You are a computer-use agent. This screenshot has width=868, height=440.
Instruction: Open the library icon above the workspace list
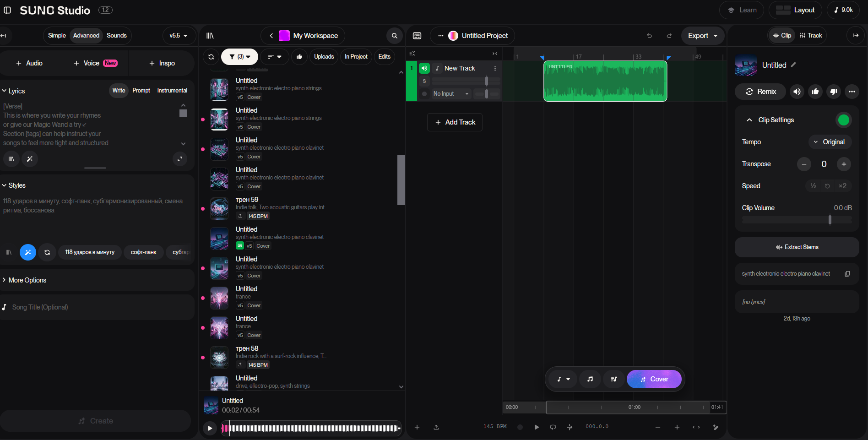(210, 36)
